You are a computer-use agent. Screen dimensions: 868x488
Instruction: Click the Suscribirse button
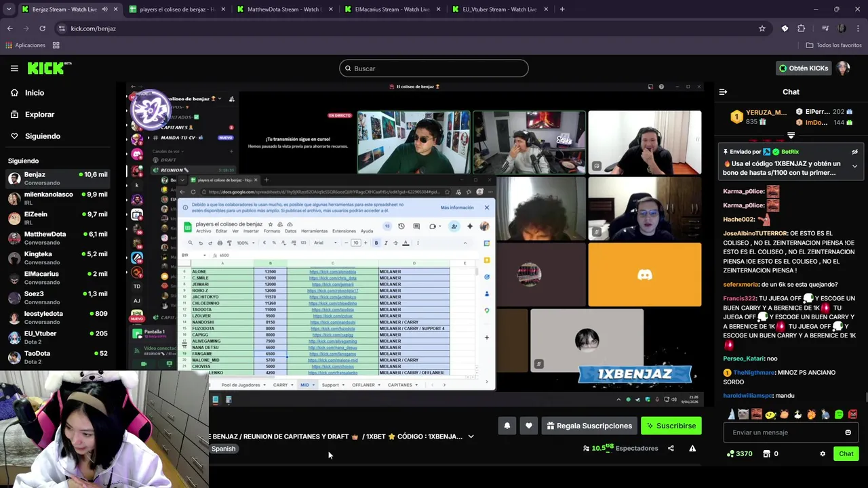671,426
